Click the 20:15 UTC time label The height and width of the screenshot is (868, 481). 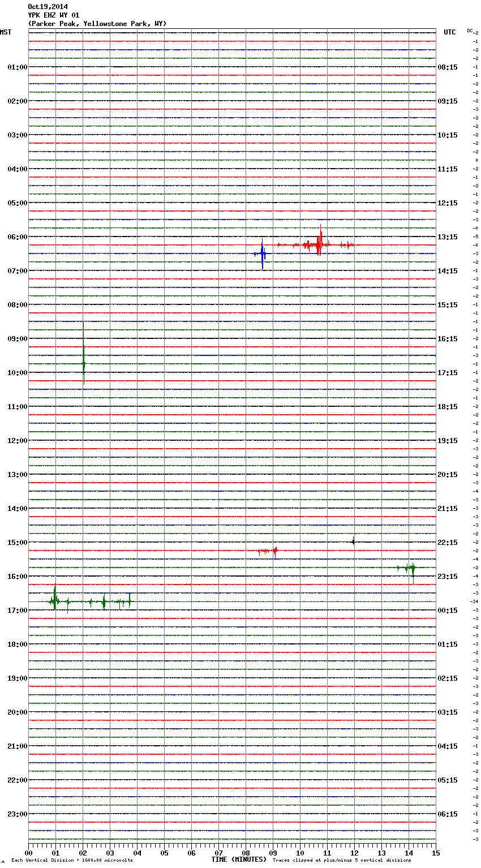(448, 475)
